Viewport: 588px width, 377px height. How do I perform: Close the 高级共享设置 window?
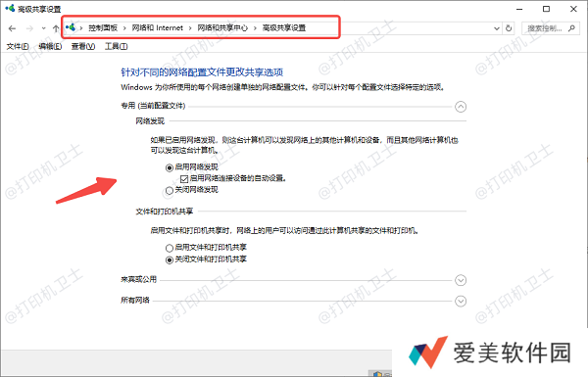tap(573, 9)
